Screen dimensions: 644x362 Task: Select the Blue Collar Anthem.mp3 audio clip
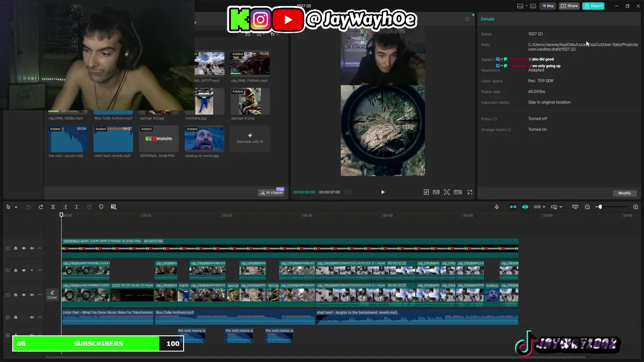(235, 317)
